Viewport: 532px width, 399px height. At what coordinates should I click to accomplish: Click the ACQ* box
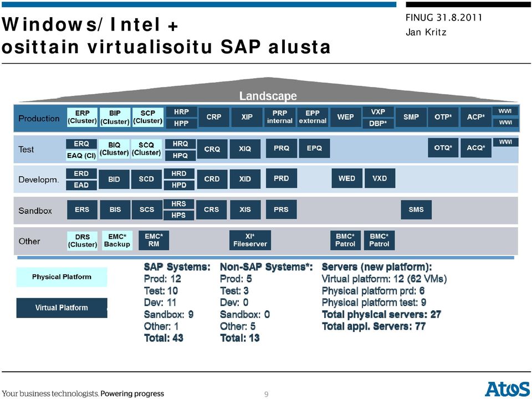pyautogui.click(x=475, y=148)
